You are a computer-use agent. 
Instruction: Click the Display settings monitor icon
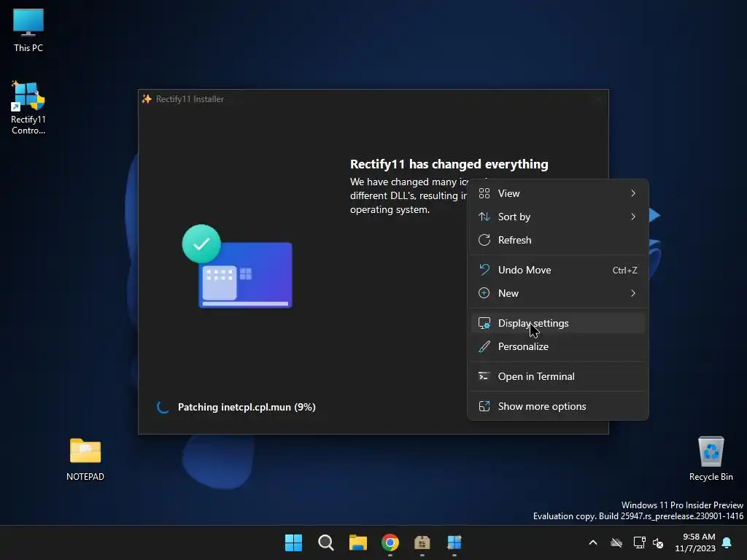484,323
